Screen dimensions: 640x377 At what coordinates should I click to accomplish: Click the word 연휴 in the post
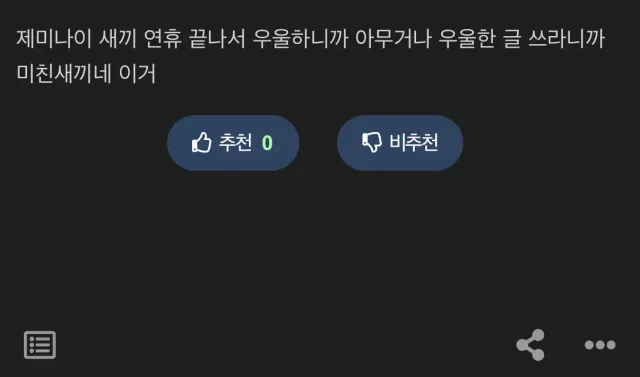pos(163,39)
